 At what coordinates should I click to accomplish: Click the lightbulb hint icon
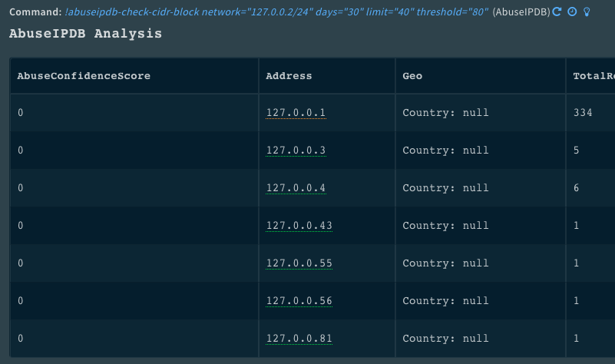point(587,13)
